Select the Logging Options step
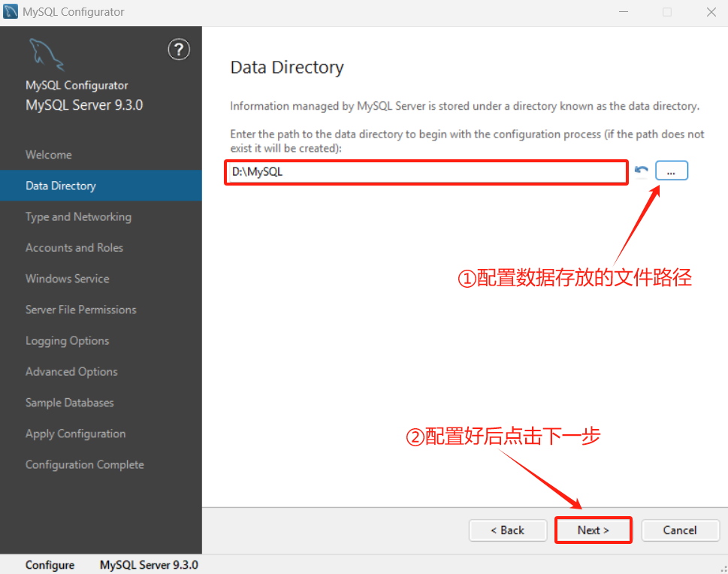 tap(101, 340)
